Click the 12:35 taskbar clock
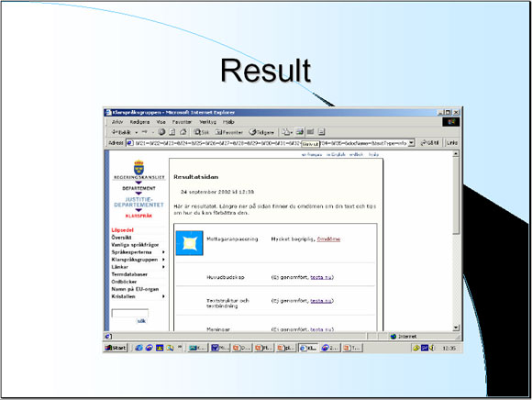This screenshot has width=532, height=400. [x=449, y=348]
